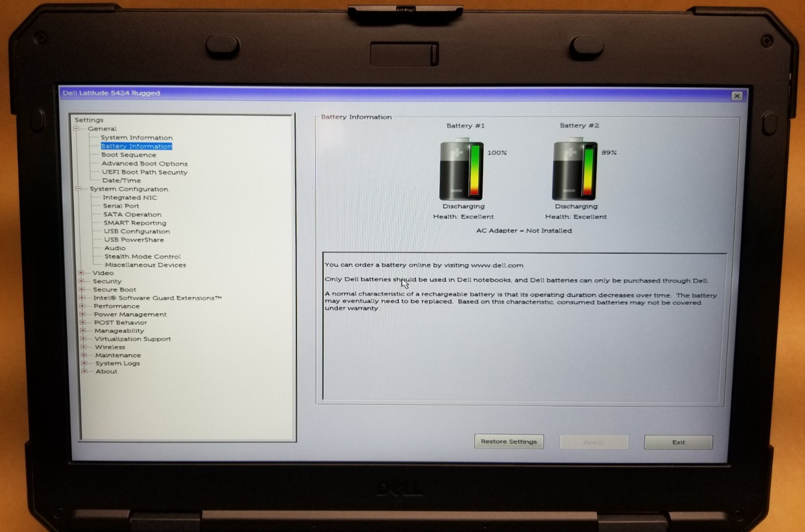805x532 pixels.
Task: Open System Information settings
Action: (136, 138)
